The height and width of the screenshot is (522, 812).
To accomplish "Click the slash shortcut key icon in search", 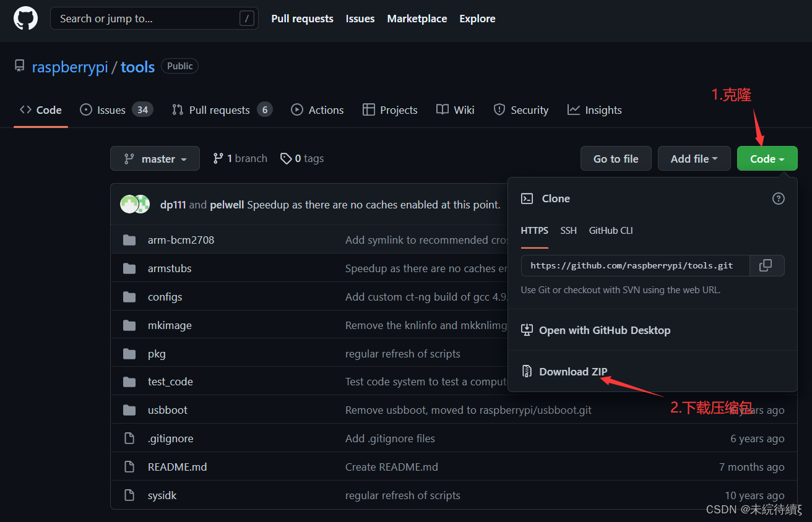I will 246,19.
